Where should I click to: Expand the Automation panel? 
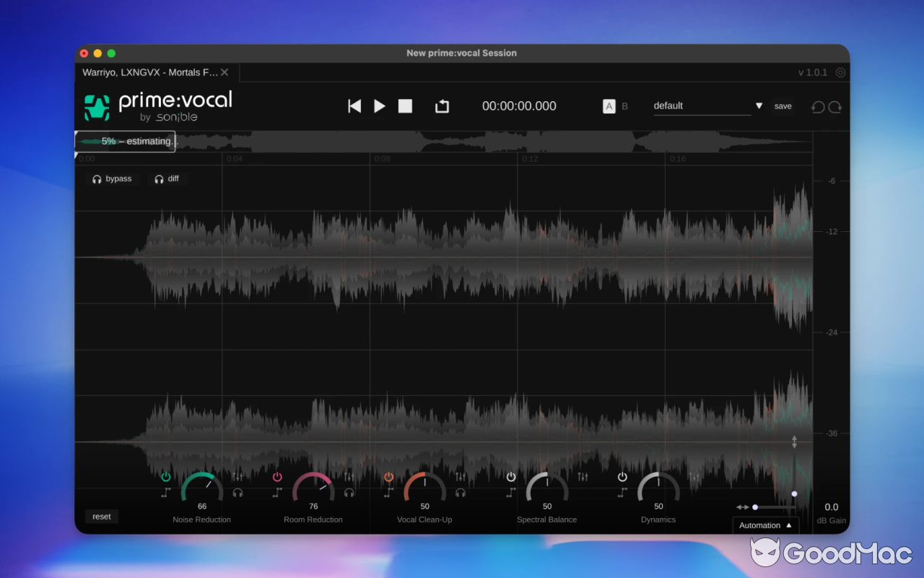pyautogui.click(x=765, y=525)
